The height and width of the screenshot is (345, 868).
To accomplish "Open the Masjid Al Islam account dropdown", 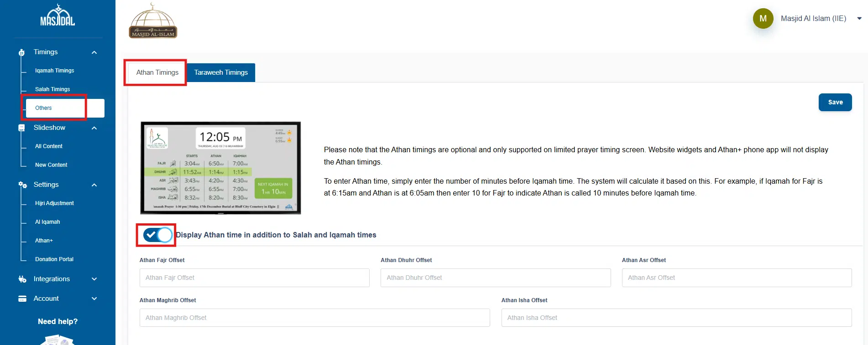I will [x=859, y=19].
